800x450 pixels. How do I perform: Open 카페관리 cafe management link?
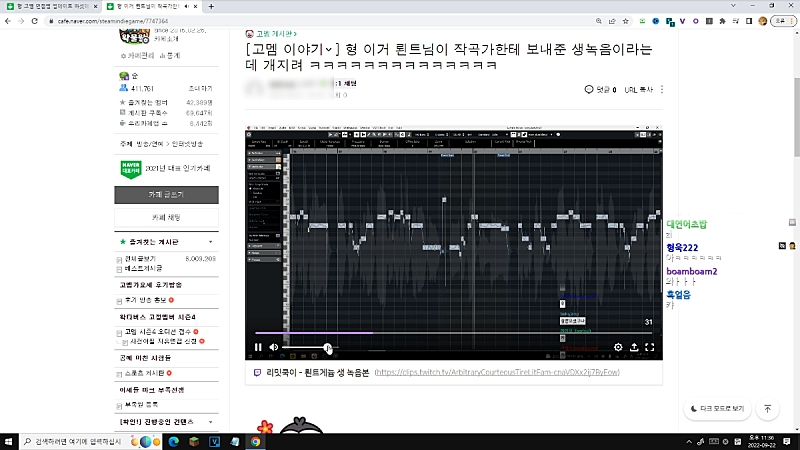[137, 56]
